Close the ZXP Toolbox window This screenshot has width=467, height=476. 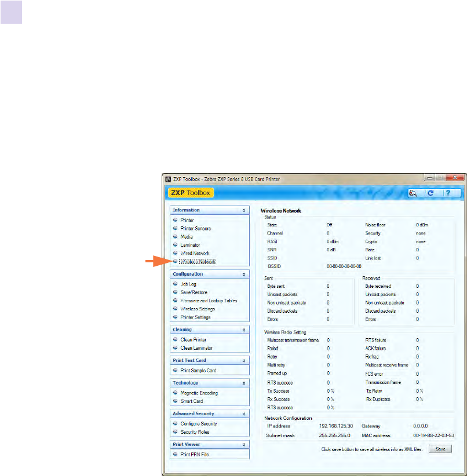[x=454, y=178]
